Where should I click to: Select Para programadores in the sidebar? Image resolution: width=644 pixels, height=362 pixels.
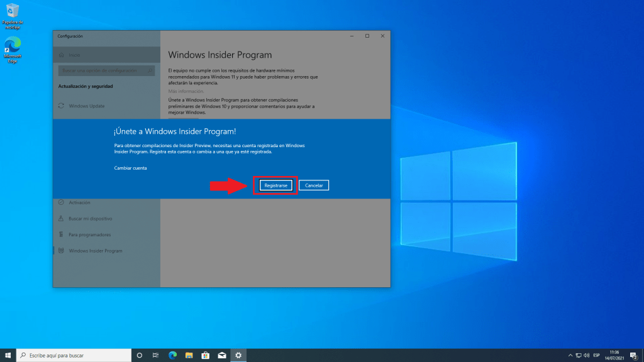(x=89, y=234)
